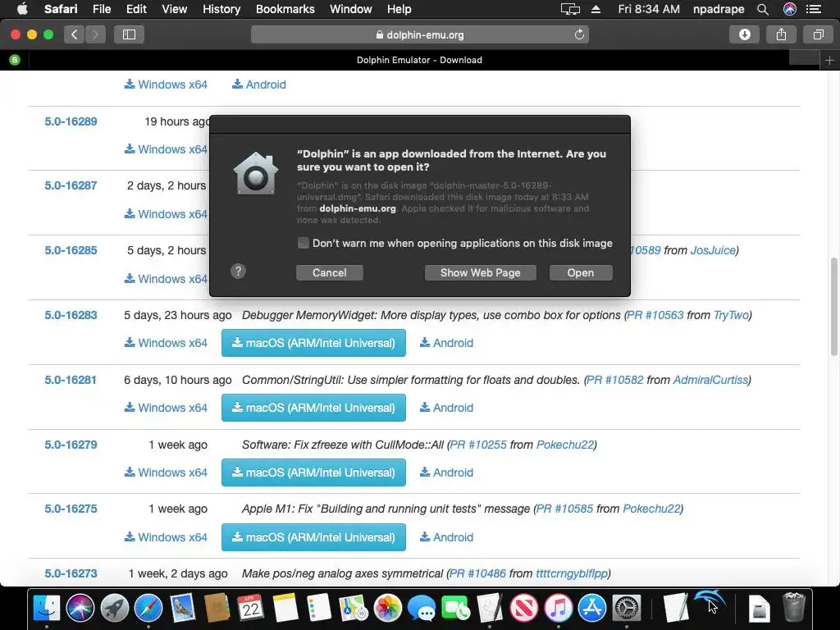Viewport: 840px width, 630px height.
Task: Open the View menu
Action: tap(174, 9)
